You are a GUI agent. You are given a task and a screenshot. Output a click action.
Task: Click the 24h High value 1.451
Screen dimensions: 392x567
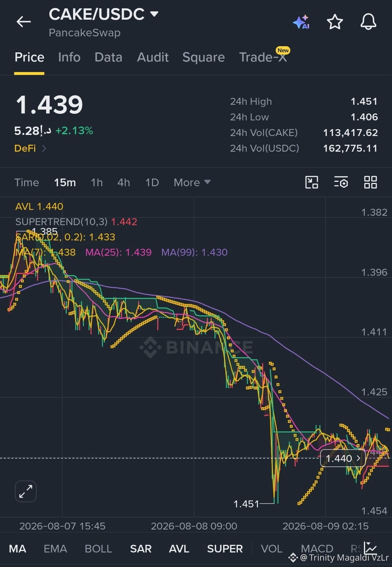[x=364, y=101]
